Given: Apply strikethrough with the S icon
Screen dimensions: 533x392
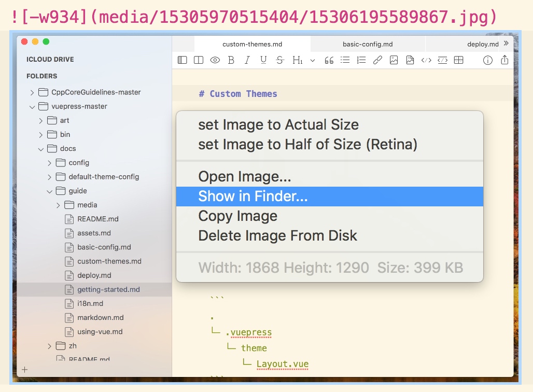Looking at the screenshot, I should click(x=280, y=60).
